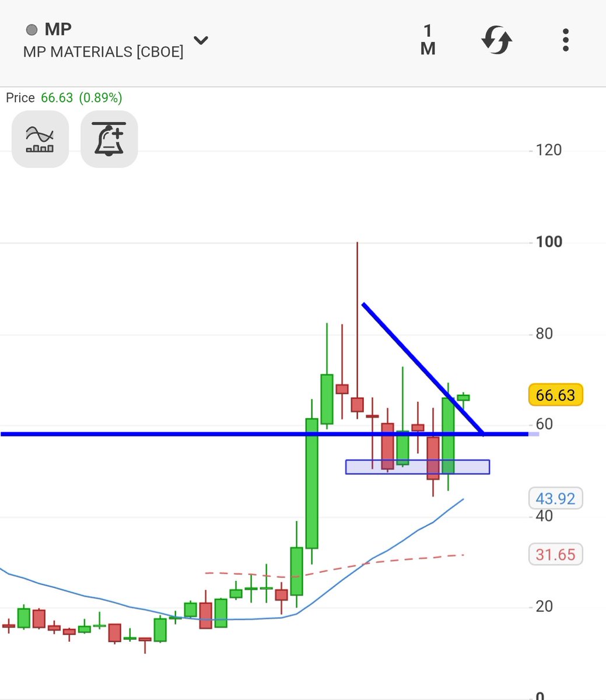
Task: Select the tall candle with wick to 100
Action: tap(357, 330)
